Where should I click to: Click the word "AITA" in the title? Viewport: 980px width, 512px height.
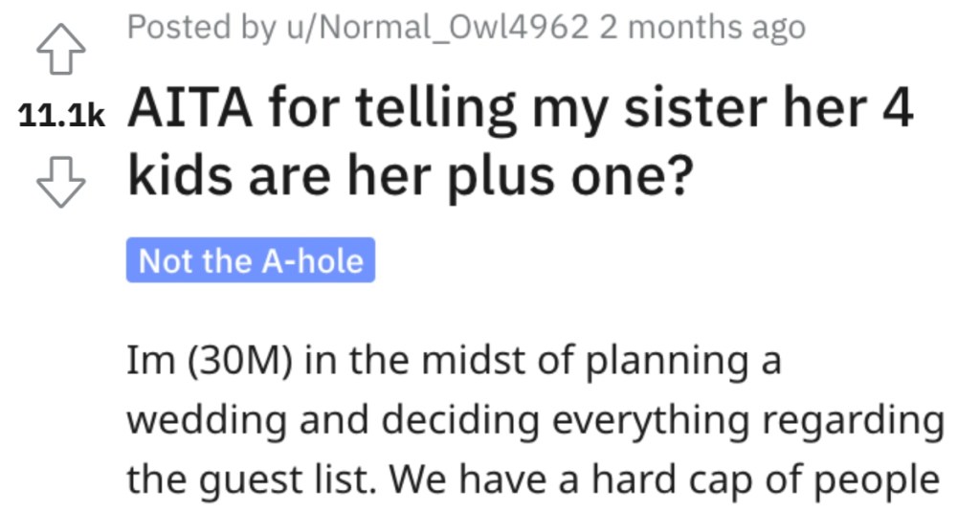[x=190, y=107]
